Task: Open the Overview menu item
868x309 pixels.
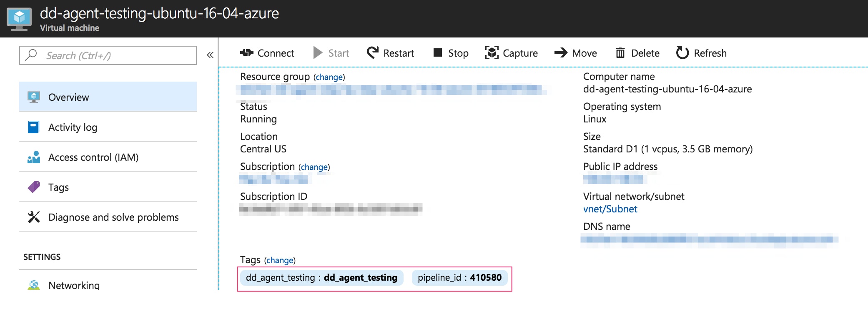Action: tap(68, 97)
